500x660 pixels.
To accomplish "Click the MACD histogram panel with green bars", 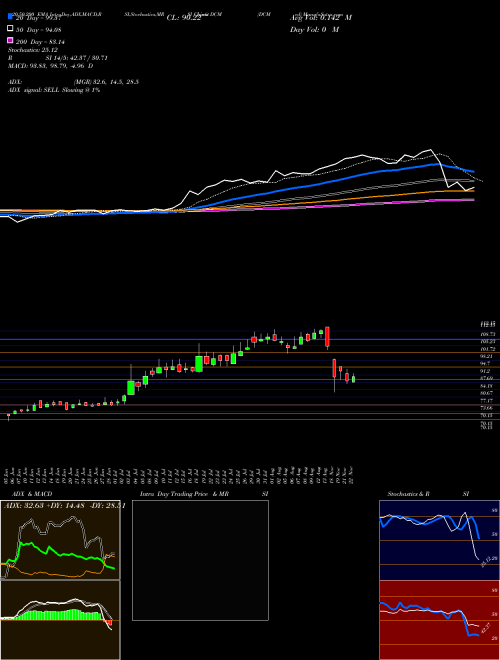I will coord(60,620).
